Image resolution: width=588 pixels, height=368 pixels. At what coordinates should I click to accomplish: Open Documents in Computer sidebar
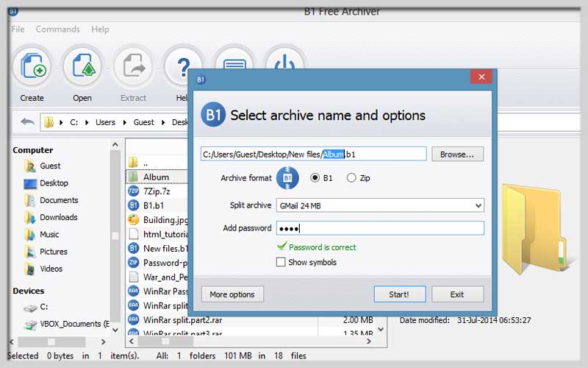coord(59,200)
